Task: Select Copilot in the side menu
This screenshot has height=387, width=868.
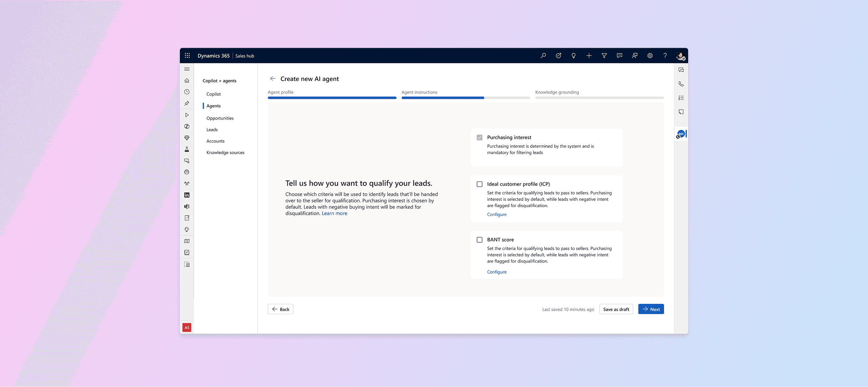Action: pos(213,94)
